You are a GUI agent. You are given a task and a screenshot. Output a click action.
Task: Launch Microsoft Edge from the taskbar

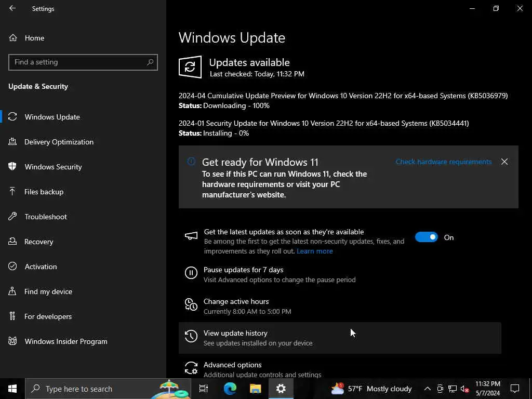click(230, 389)
